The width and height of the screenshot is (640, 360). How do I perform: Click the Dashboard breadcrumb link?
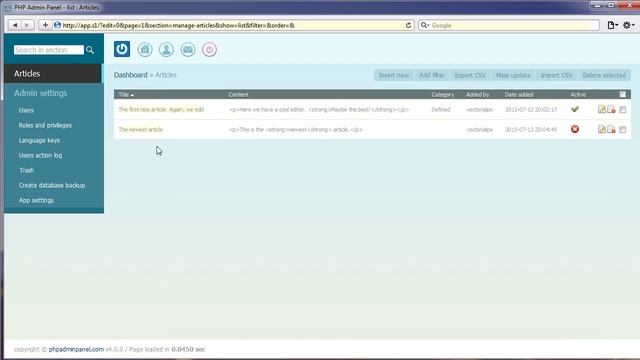[x=131, y=75]
